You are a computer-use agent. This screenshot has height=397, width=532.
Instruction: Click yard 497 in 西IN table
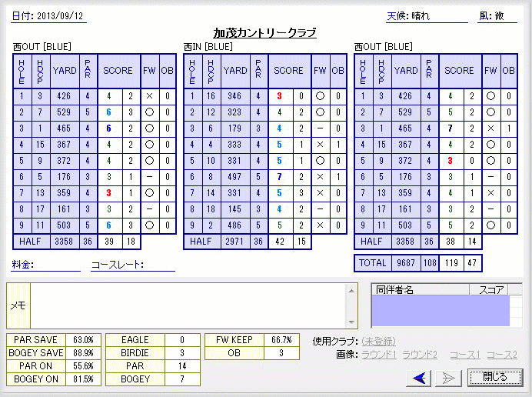point(234,177)
